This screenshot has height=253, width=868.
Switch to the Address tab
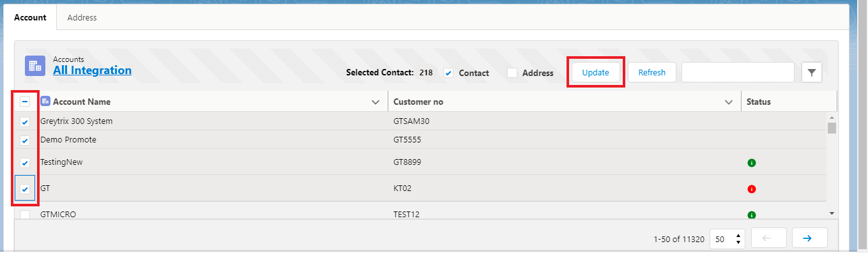coord(82,18)
